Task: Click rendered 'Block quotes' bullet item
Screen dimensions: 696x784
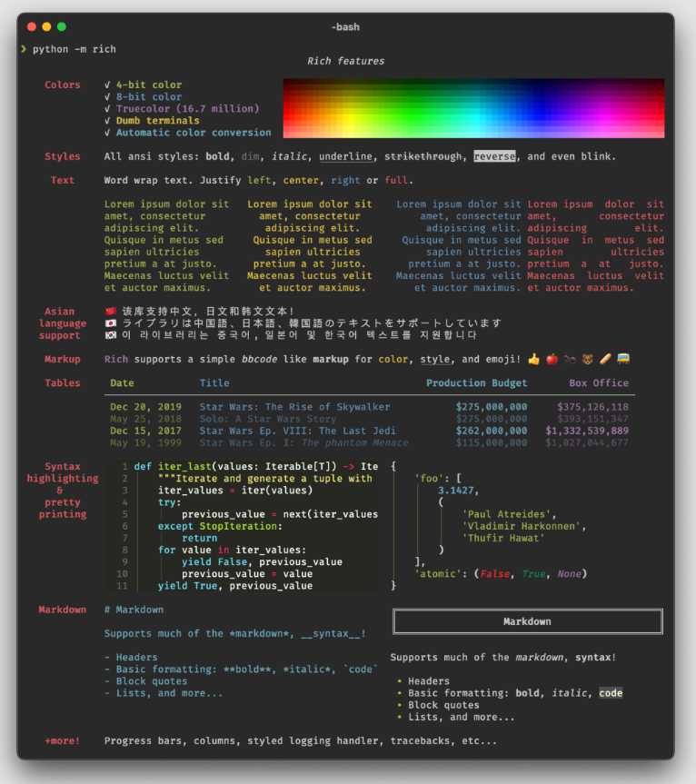Action: [x=443, y=705]
